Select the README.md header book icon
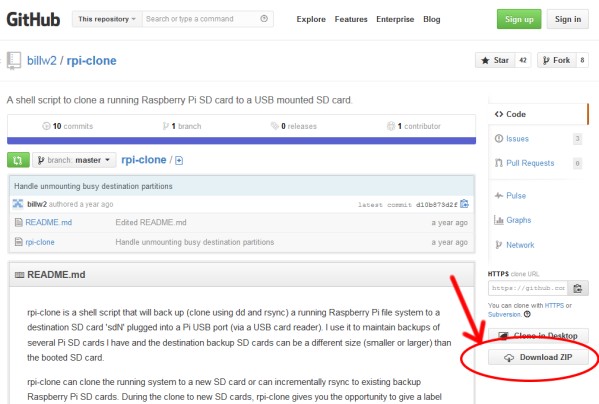The image size is (599, 404). click(19, 275)
